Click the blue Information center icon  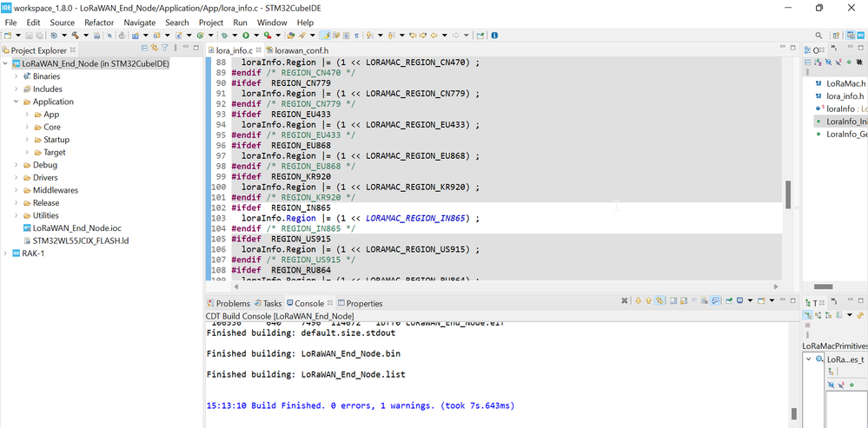point(494,35)
